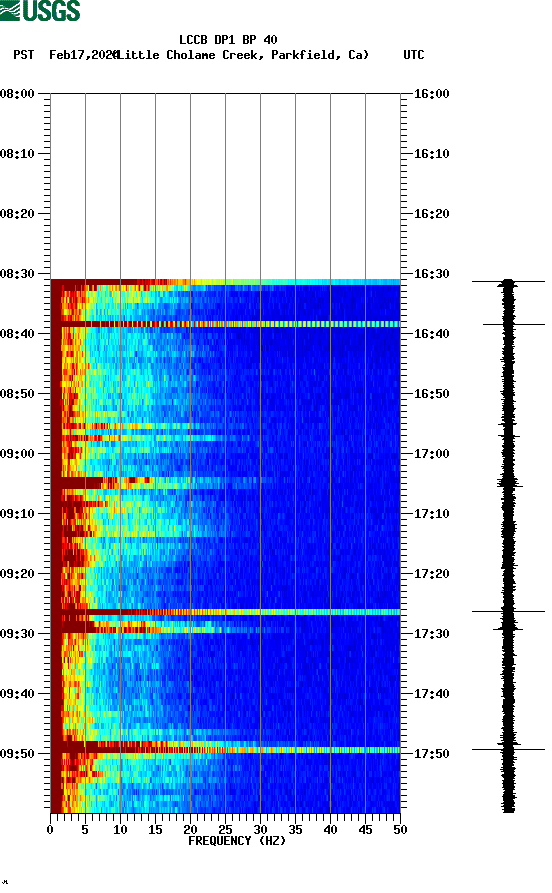The height and width of the screenshot is (893, 552).
Task: Click the "30" frequency axis label
Action: 260,830
